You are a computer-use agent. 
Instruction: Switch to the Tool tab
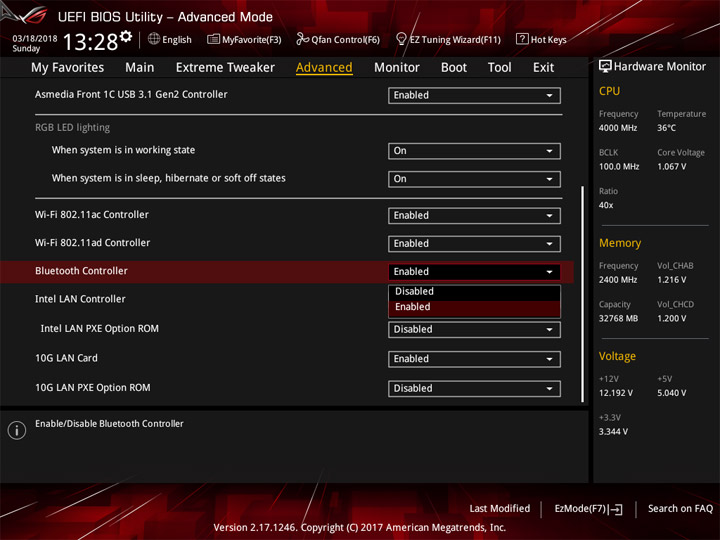click(500, 68)
